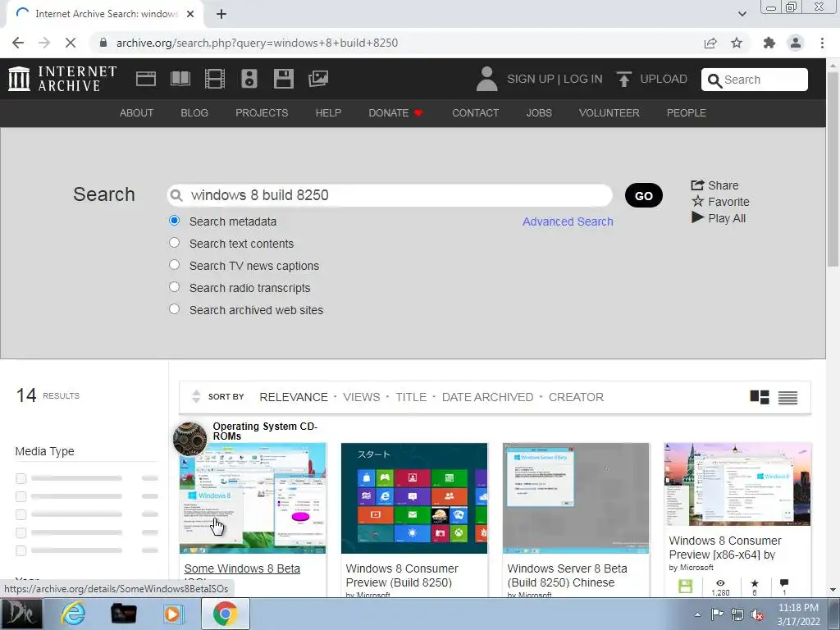Image resolution: width=840 pixels, height=630 pixels.
Task: Show hidden tray icons arrow
Action: pos(697,614)
